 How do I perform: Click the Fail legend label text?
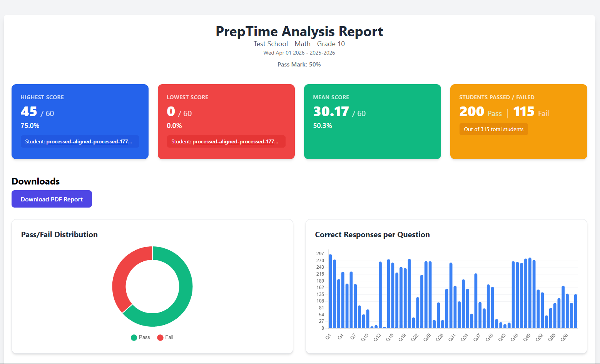click(x=169, y=337)
